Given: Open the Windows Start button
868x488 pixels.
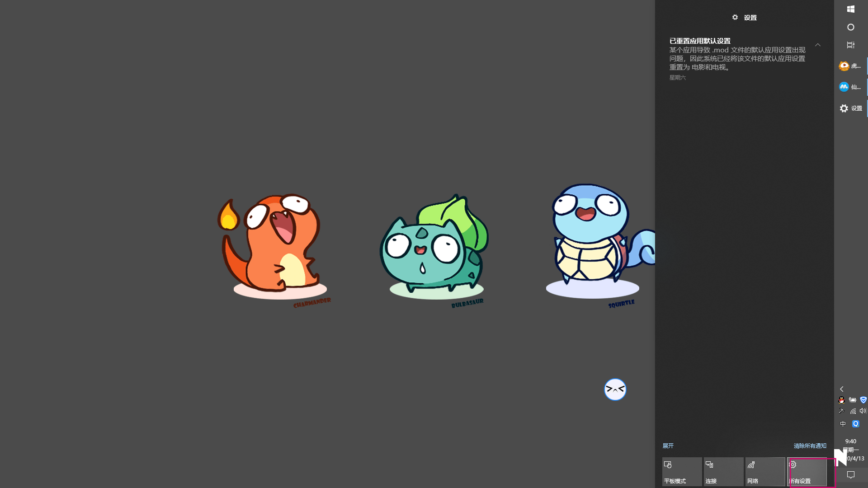Looking at the screenshot, I should [x=850, y=9].
